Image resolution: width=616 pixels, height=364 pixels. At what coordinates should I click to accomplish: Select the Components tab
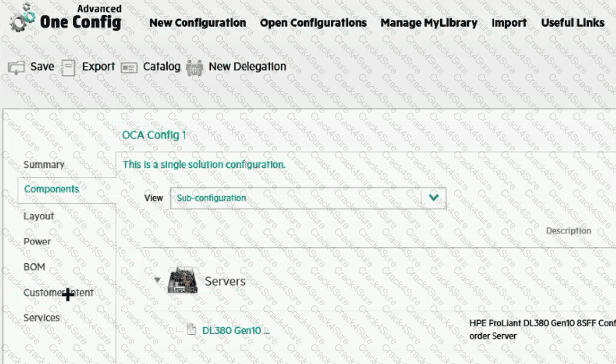52,189
